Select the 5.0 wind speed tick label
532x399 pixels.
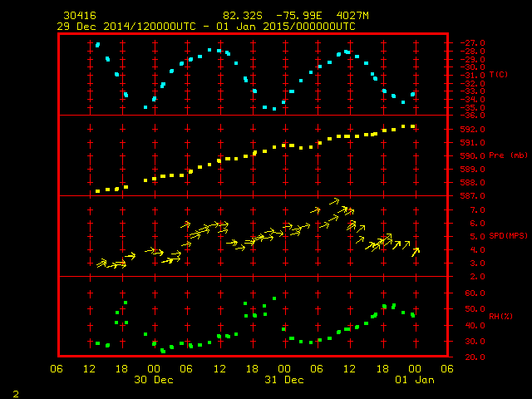477,236
